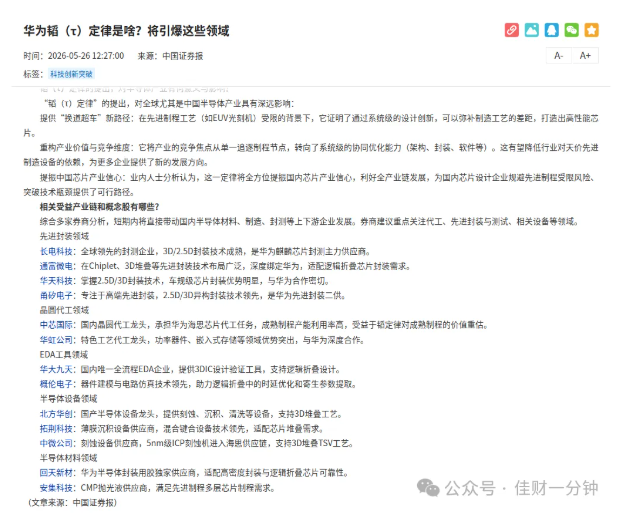Share the article via QQ icon
The height and width of the screenshot is (524, 631).
pos(552,30)
